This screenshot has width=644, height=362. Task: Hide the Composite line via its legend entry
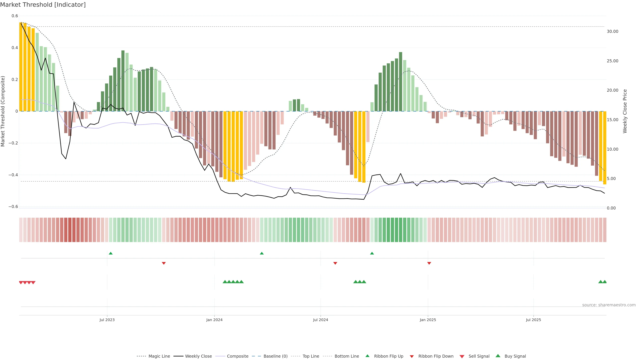[237, 356]
